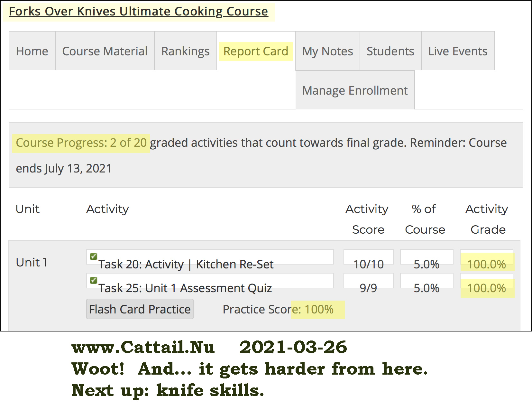Click the green checkmark icon for Task 25
532x410 pixels.
click(94, 280)
